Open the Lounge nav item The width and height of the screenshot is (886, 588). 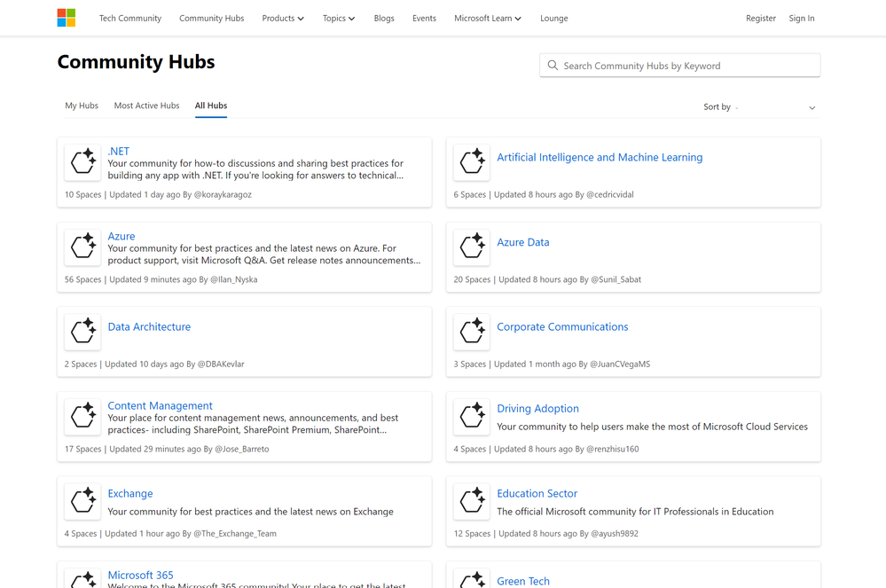554,18
